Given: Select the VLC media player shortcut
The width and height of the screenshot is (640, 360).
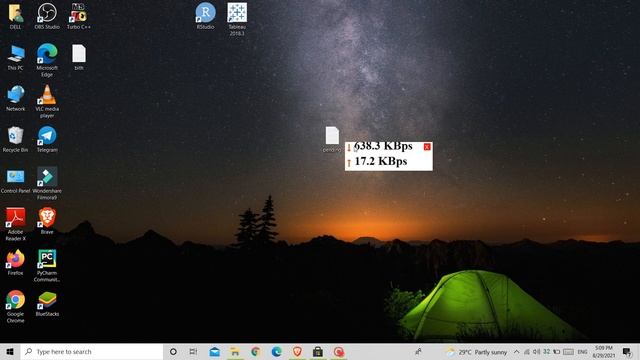Looking at the screenshot, I should coord(47,101).
